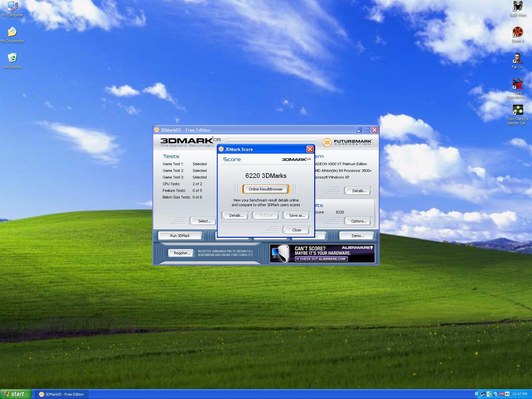Click the network connection tray icon

coord(483,394)
